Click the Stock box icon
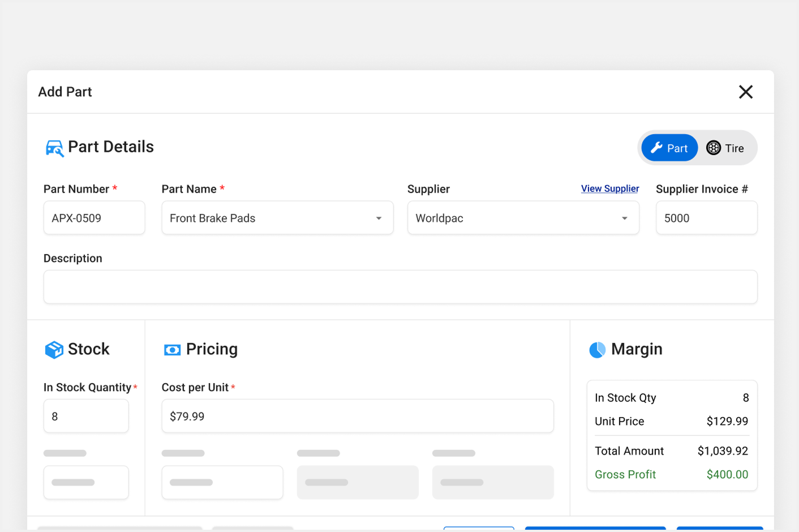This screenshot has height=532, width=799. [x=54, y=350]
